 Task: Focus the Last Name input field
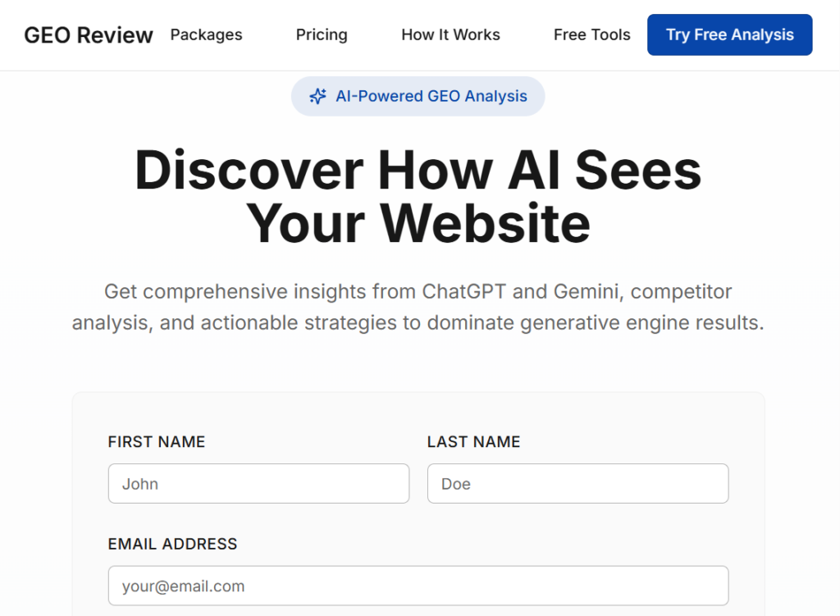(x=577, y=484)
